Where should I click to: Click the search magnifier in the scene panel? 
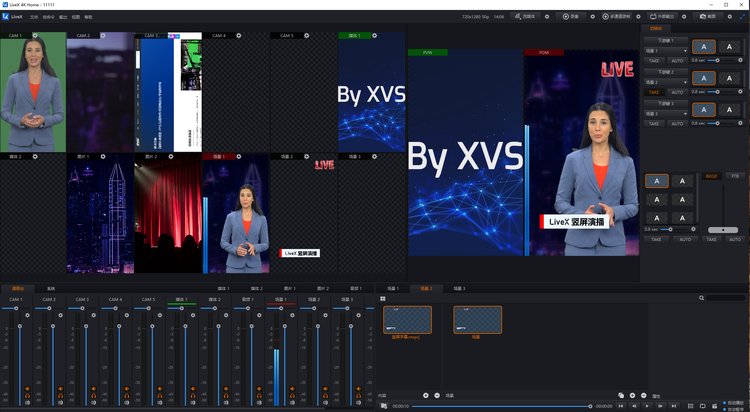coord(702,298)
